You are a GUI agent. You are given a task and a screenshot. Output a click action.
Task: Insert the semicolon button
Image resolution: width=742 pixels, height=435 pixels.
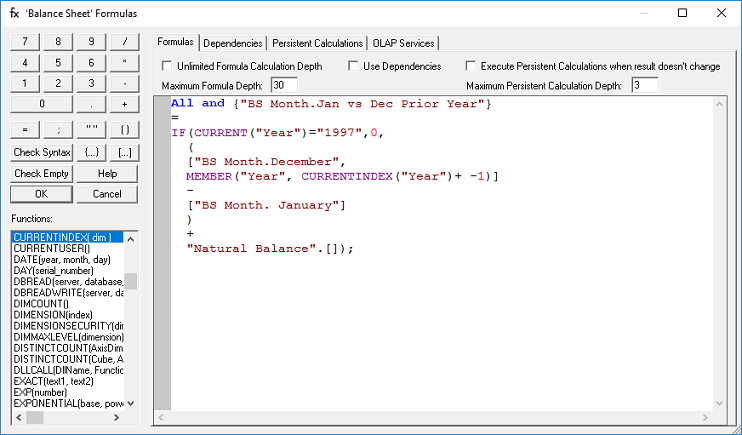[58, 130]
